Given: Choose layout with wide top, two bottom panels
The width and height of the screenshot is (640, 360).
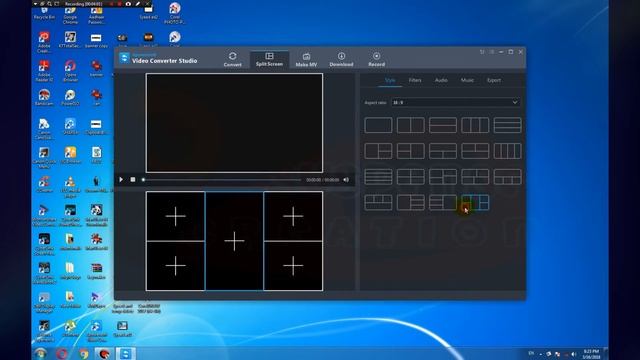Looking at the screenshot, I should pyautogui.click(x=443, y=151).
